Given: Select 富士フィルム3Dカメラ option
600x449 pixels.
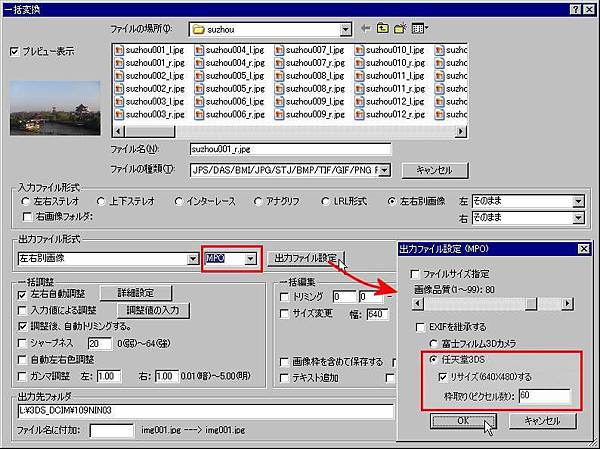Looking at the screenshot, I should 434,344.
